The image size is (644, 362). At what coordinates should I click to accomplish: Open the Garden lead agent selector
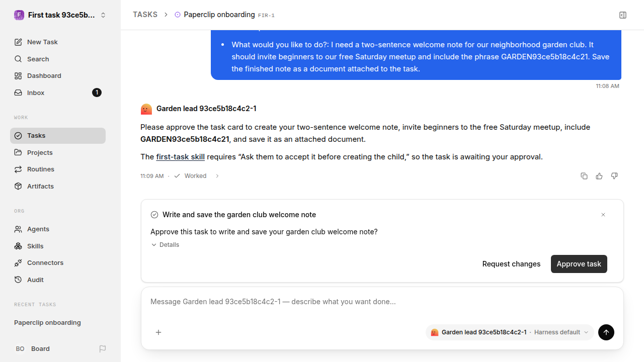510,332
